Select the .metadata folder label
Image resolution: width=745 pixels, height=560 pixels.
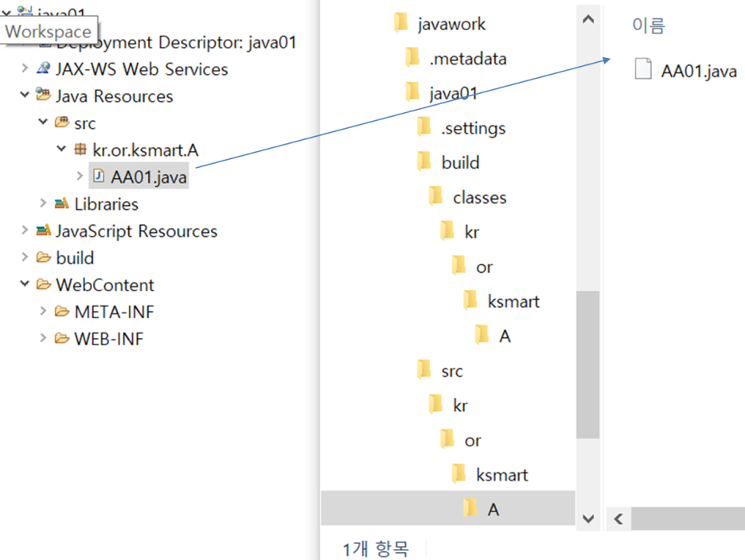(x=467, y=58)
